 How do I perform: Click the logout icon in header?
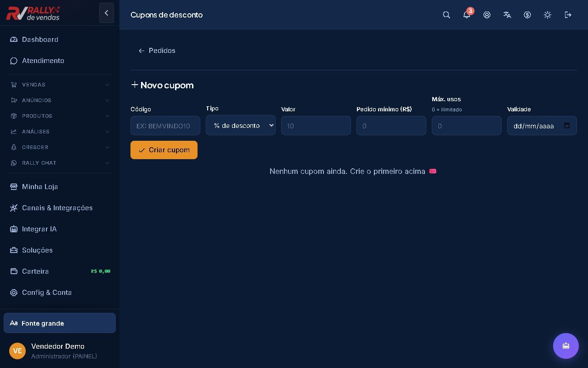pyautogui.click(x=568, y=15)
